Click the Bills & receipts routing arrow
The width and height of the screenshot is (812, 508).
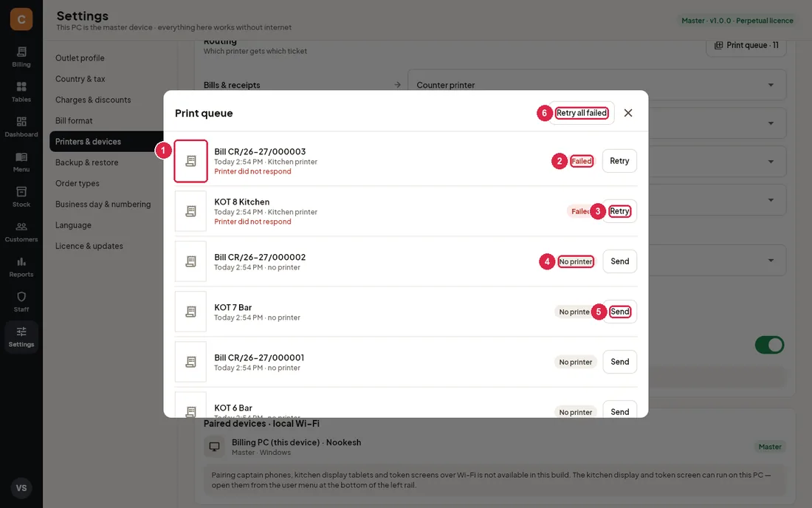pyautogui.click(x=397, y=84)
